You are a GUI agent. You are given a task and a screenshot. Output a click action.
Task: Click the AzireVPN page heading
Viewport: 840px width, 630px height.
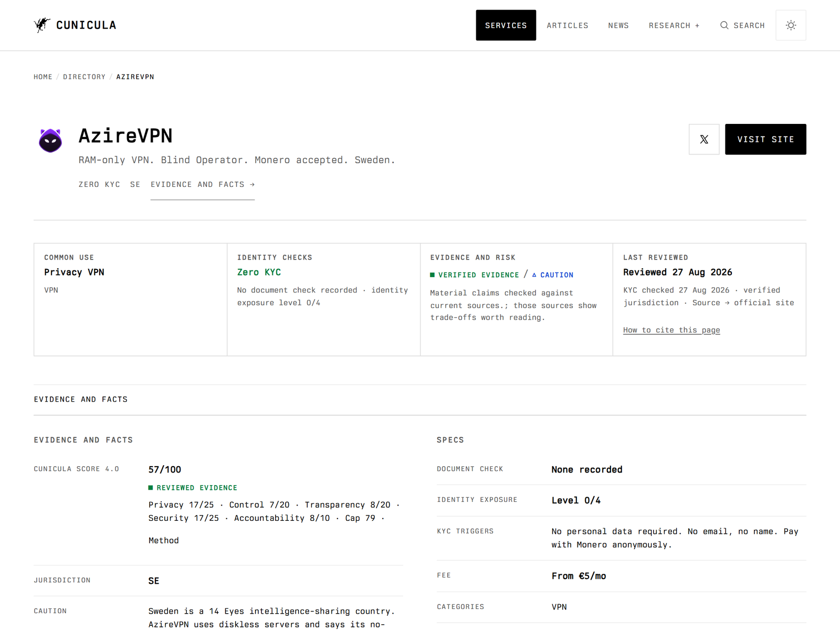pyautogui.click(x=125, y=135)
